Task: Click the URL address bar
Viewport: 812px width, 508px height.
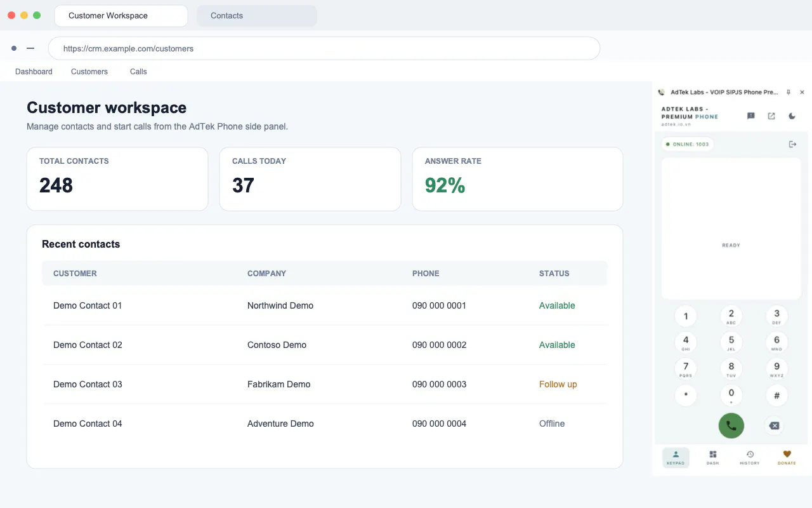Action: [x=324, y=48]
